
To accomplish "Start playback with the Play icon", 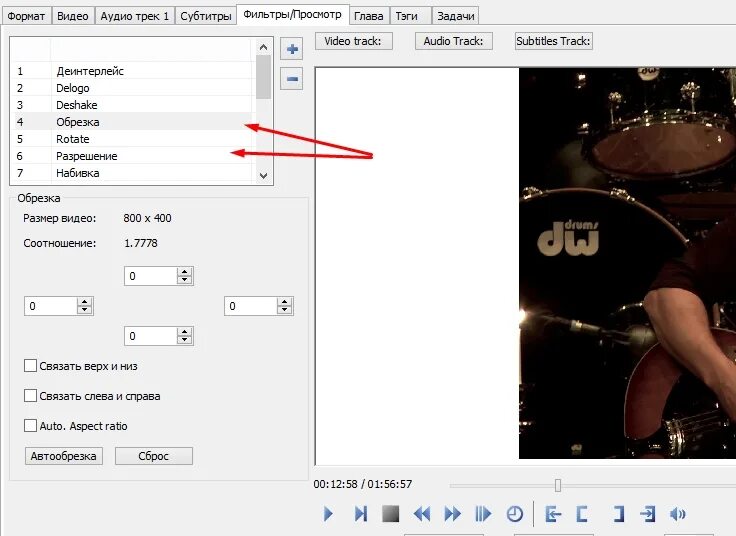I will tap(328, 514).
